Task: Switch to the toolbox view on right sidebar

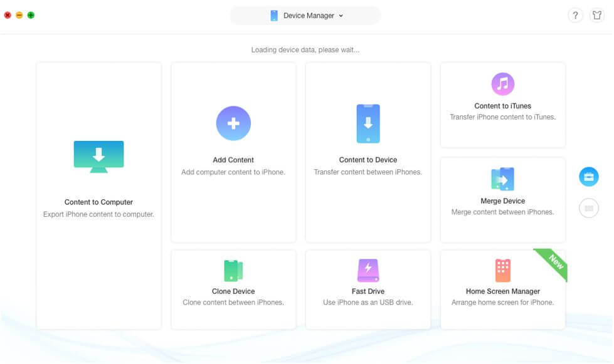Action: [x=588, y=177]
